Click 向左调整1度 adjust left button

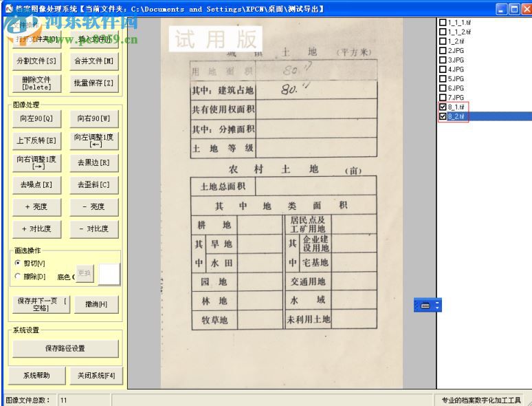point(94,140)
